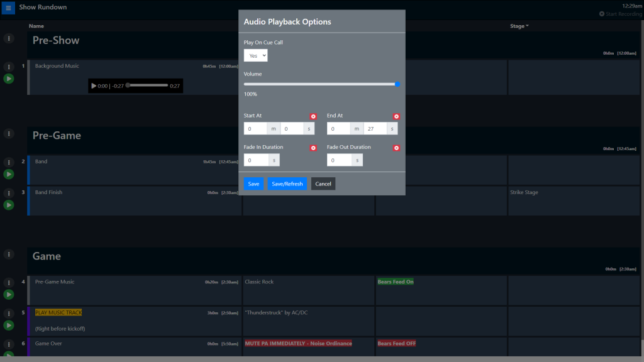Open the Play On Cue Call dropdown
This screenshot has height=362, width=644.
256,55
